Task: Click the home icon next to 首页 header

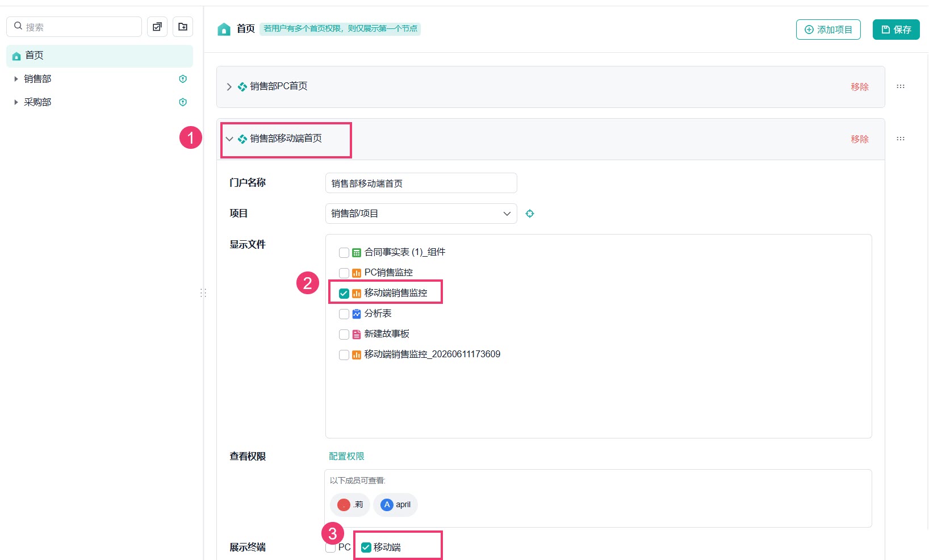Action: (224, 29)
